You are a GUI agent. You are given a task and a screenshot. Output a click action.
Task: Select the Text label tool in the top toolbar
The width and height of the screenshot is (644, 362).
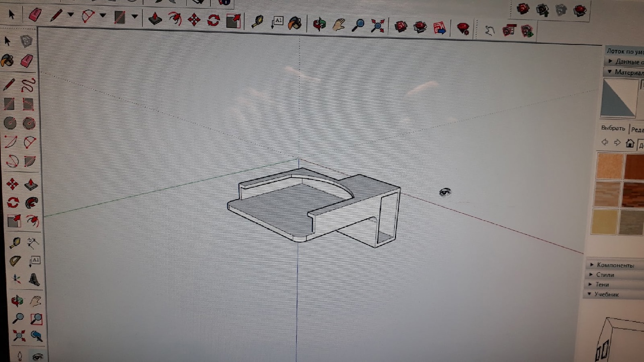pyautogui.click(x=277, y=22)
